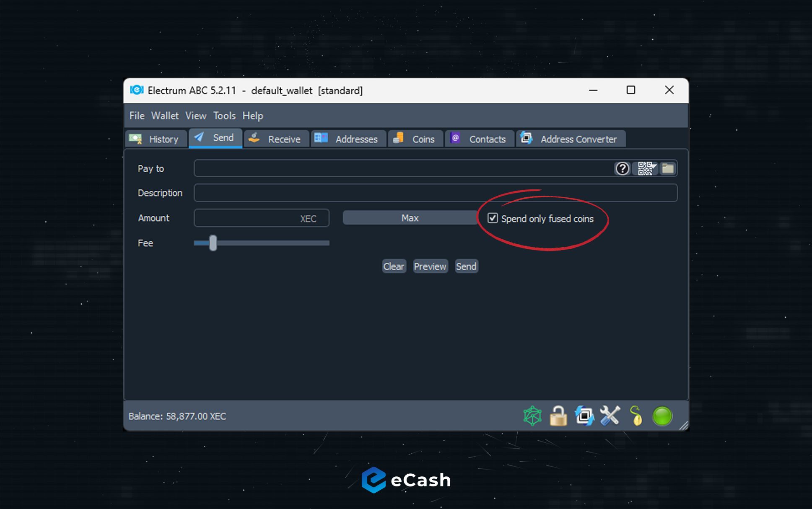Toggle Spend only fused coins checkbox
The height and width of the screenshot is (509, 812).
point(493,218)
